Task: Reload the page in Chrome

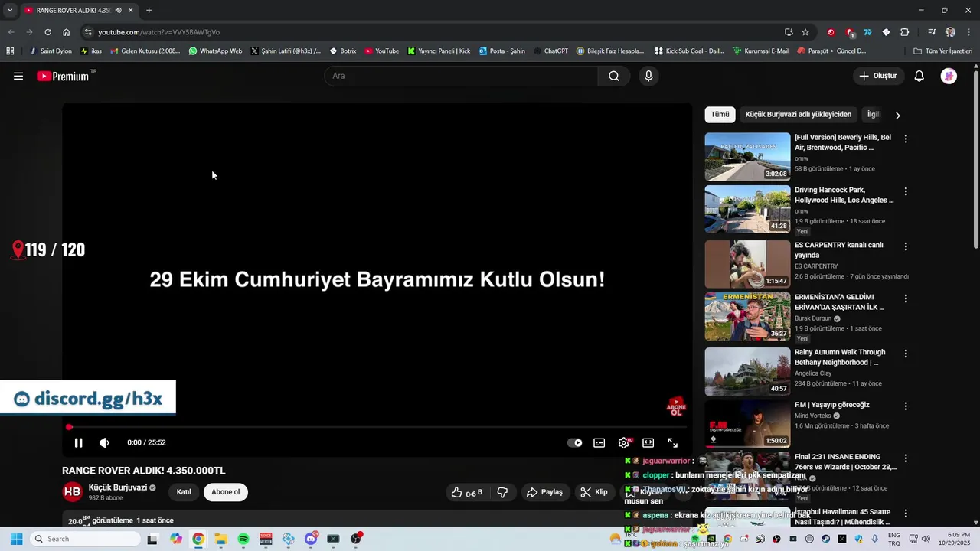Action: click(x=47, y=32)
